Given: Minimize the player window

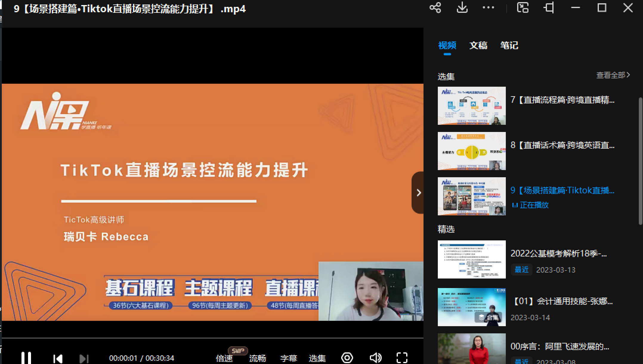Looking at the screenshot, I should point(575,8).
